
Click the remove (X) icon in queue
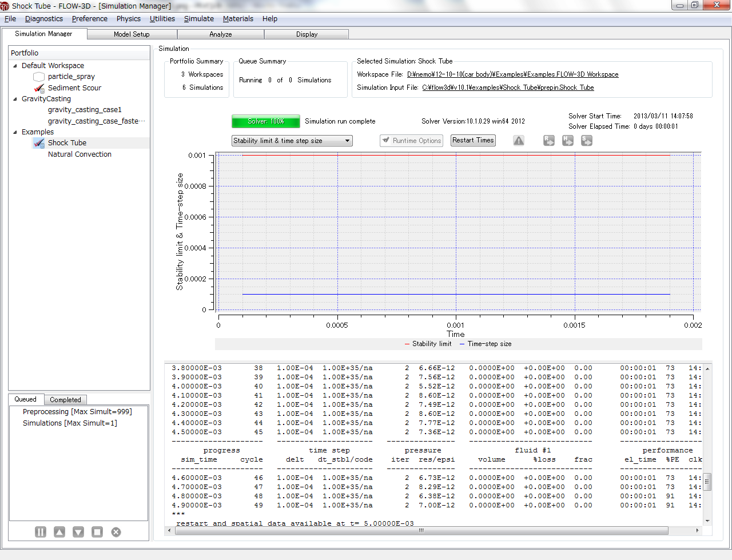[x=116, y=532]
